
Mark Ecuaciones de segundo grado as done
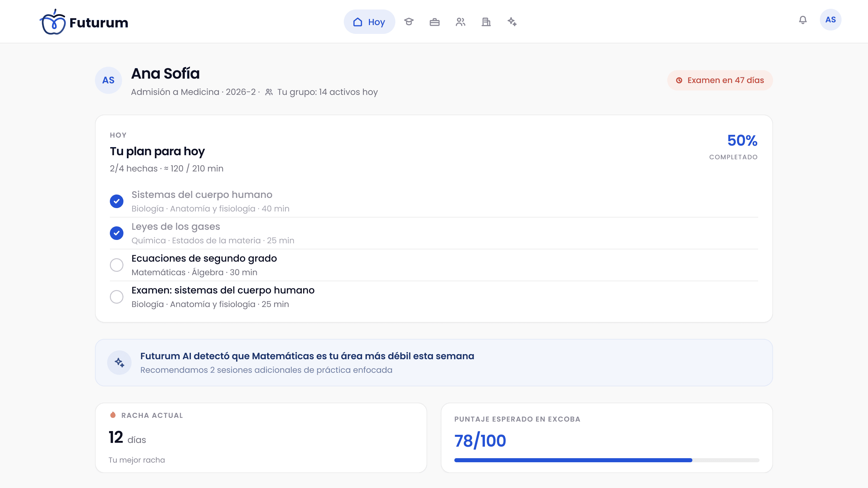117,265
